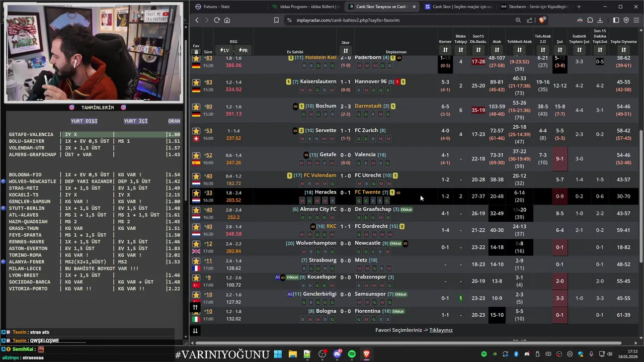Open Brave Shields lion icon
644x362 pixels.
542,20
